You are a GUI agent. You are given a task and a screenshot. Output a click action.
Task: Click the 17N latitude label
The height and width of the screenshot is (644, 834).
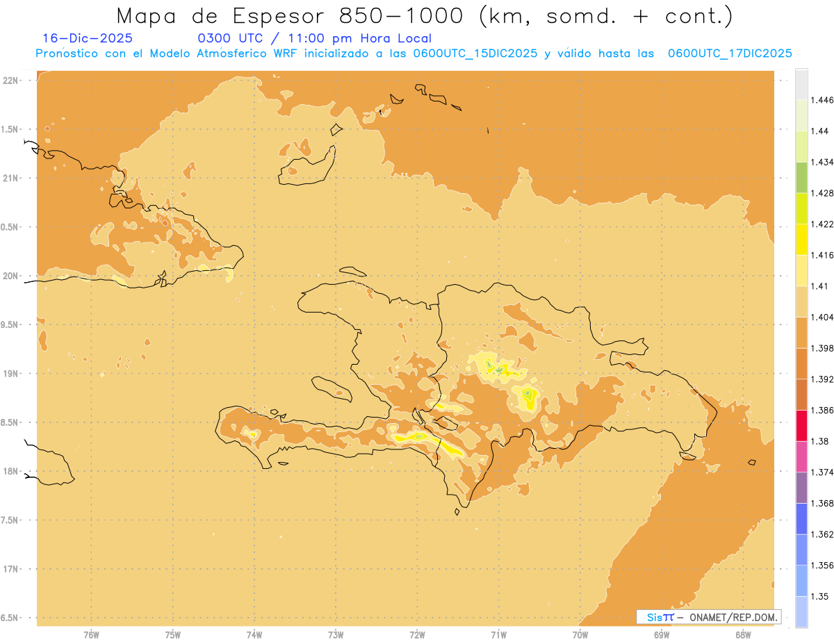pyautogui.click(x=12, y=569)
